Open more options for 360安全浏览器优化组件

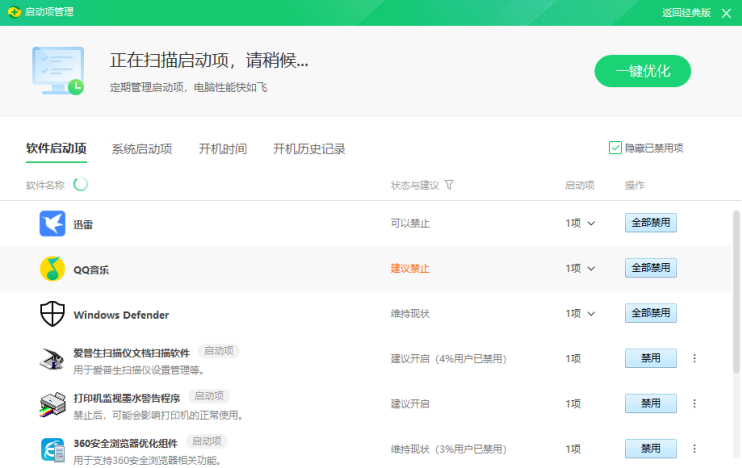(x=694, y=449)
